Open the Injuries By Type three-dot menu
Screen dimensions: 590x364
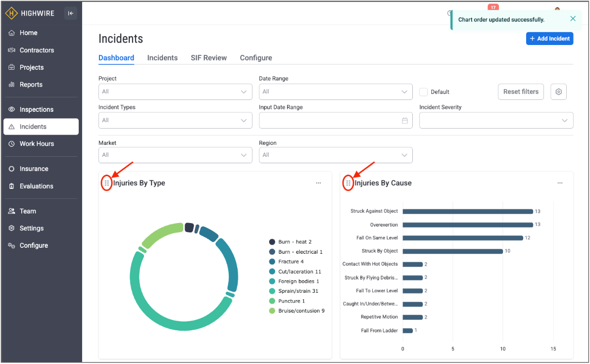tap(318, 183)
